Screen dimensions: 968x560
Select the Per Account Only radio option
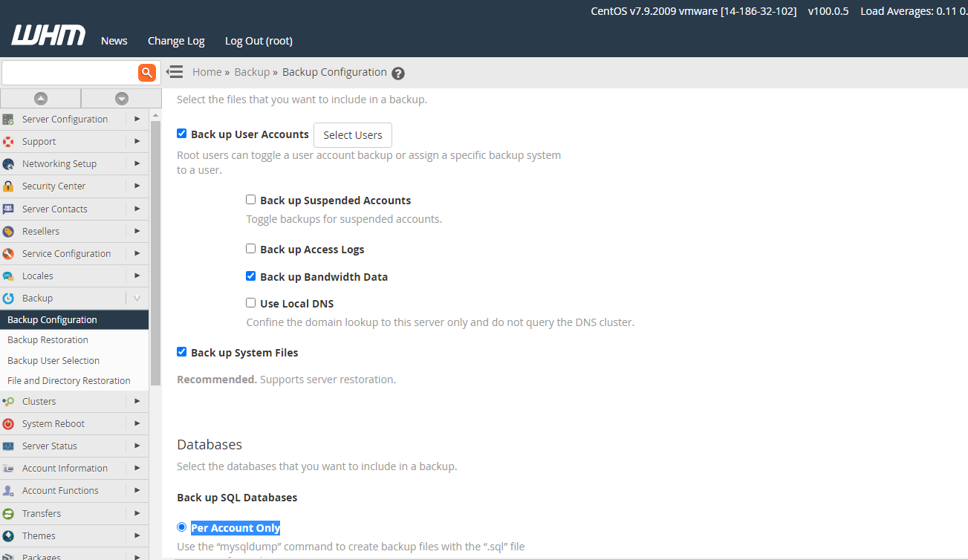click(181, 527)
